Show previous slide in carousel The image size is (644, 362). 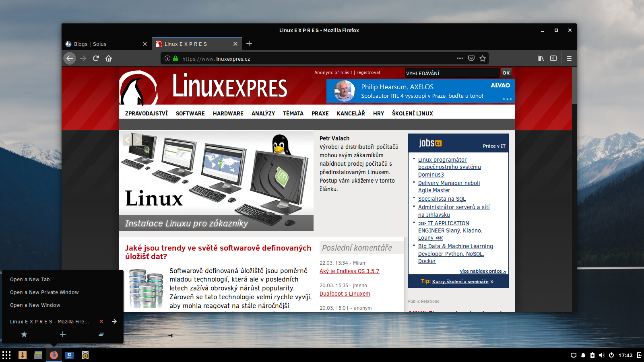128,140
